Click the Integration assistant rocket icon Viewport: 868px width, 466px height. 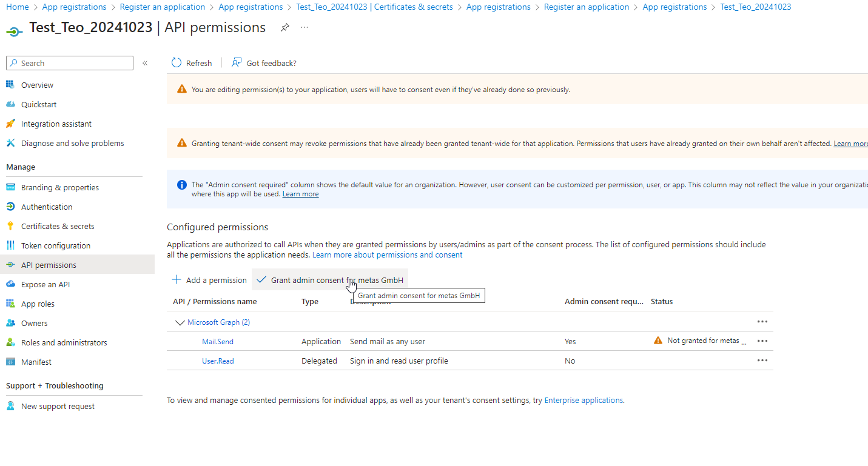tap(10, 124)
